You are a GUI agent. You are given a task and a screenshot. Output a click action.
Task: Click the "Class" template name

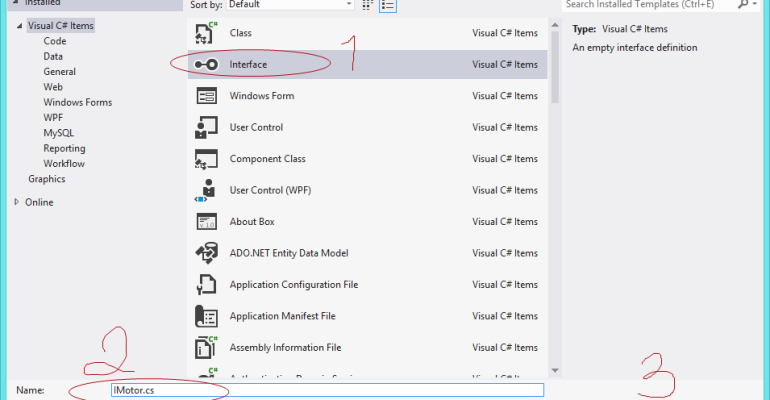tap(241, 33)
